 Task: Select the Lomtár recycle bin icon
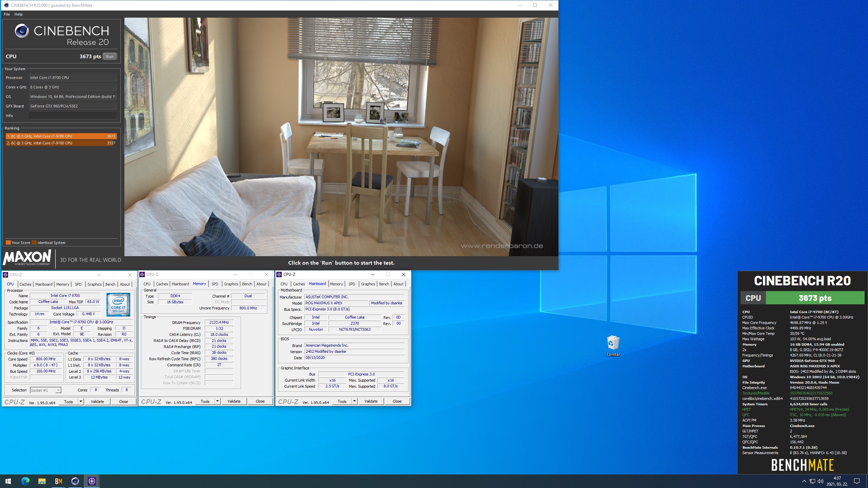pos(613,346)
